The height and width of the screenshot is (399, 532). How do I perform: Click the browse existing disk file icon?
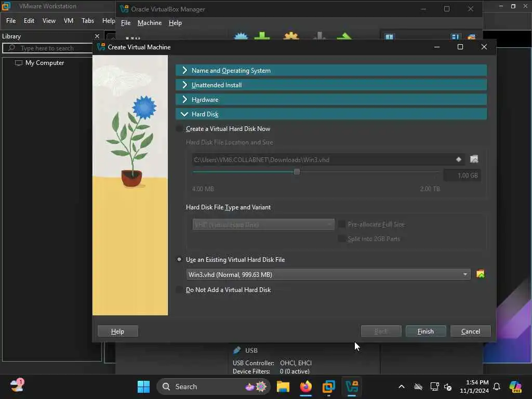[x=481, y=274]
